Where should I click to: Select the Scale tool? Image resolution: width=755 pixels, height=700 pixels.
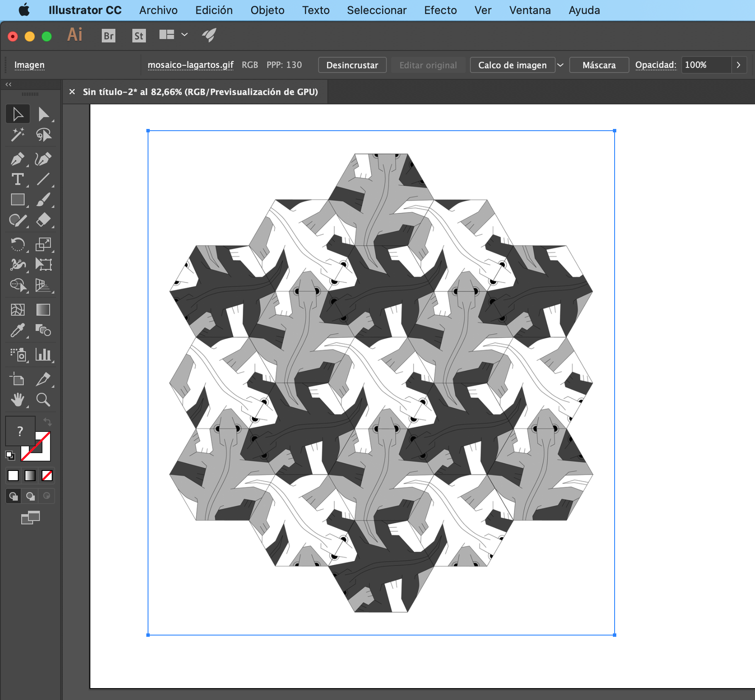tap(43, 244)
